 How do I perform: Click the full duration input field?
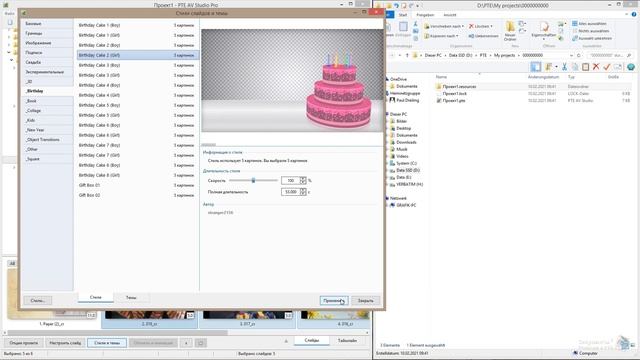coord(290,192)
